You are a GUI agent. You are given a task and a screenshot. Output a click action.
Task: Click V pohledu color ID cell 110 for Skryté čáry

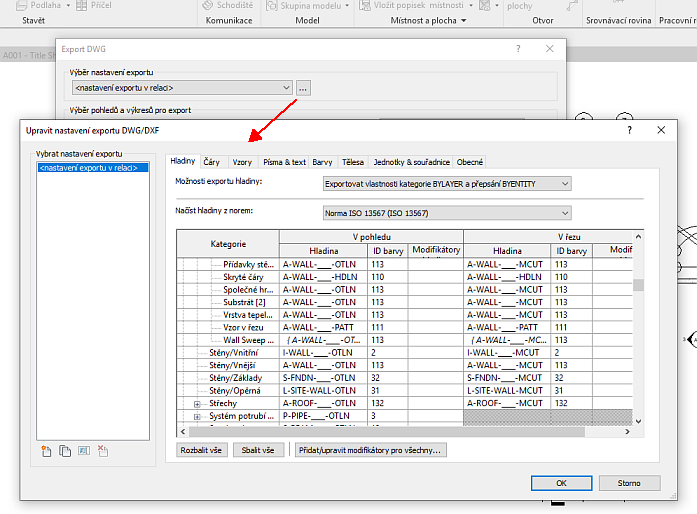(388, 277)
